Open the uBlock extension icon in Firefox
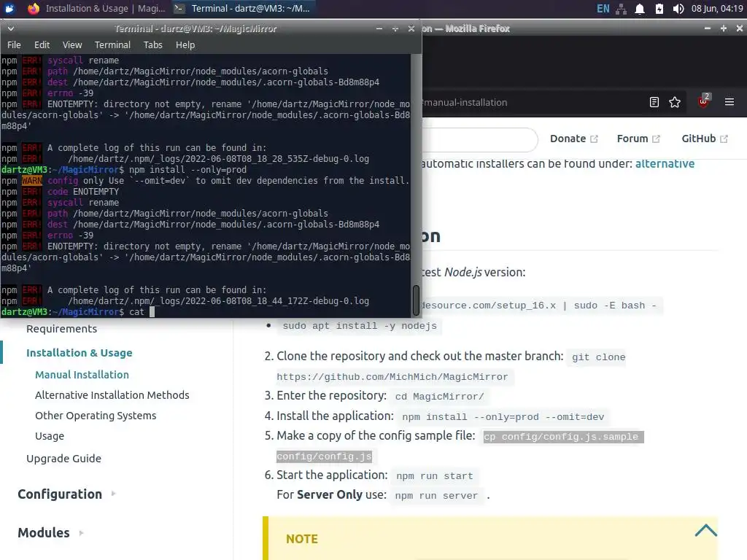Screen dimensions: 747x560 703,101
